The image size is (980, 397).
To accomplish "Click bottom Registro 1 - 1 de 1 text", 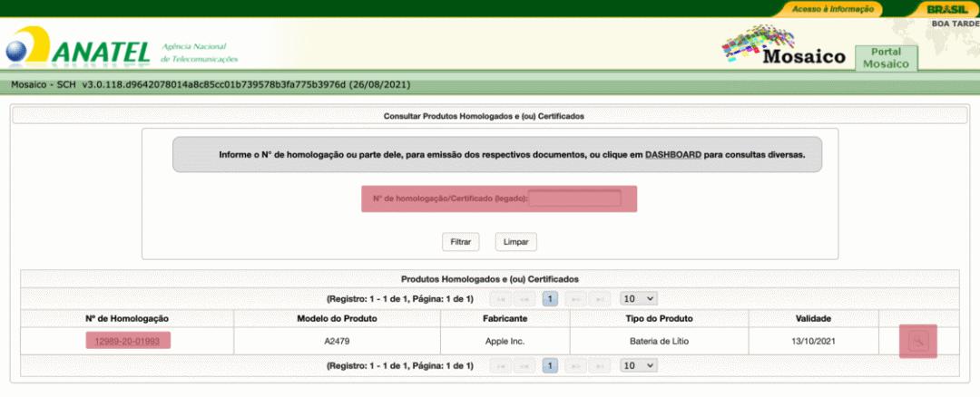I will (x=400, y=366).
